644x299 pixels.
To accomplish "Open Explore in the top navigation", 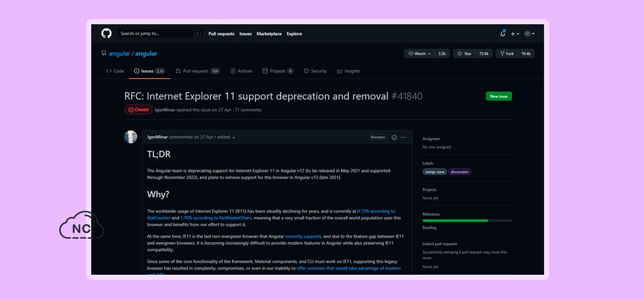I will coord(294,34).
